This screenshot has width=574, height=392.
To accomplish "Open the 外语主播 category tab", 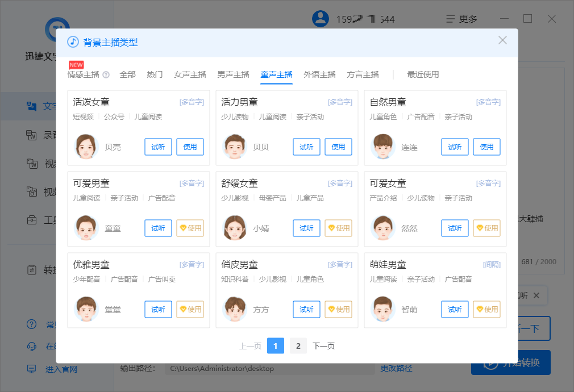I will 321,74.
